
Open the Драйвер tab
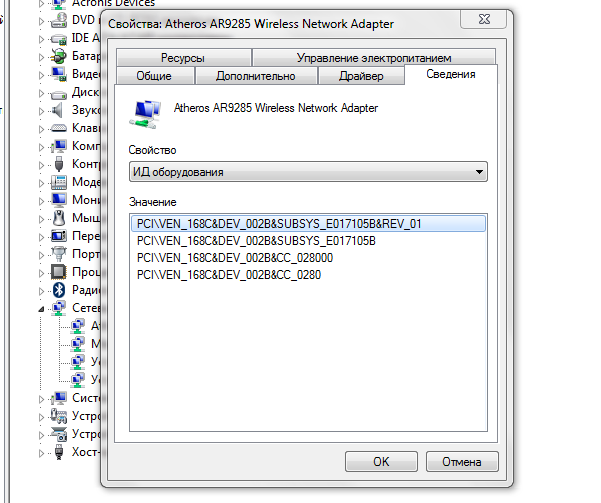pos(358,76)
